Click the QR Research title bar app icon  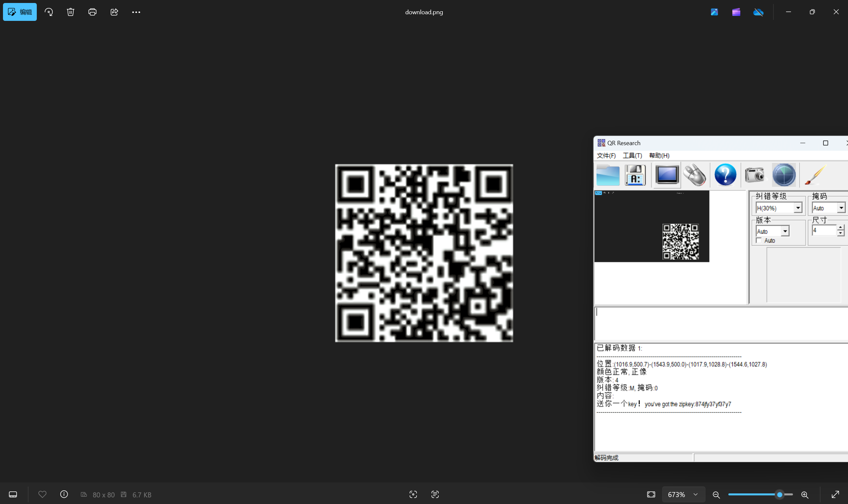[x=601, y=142]
